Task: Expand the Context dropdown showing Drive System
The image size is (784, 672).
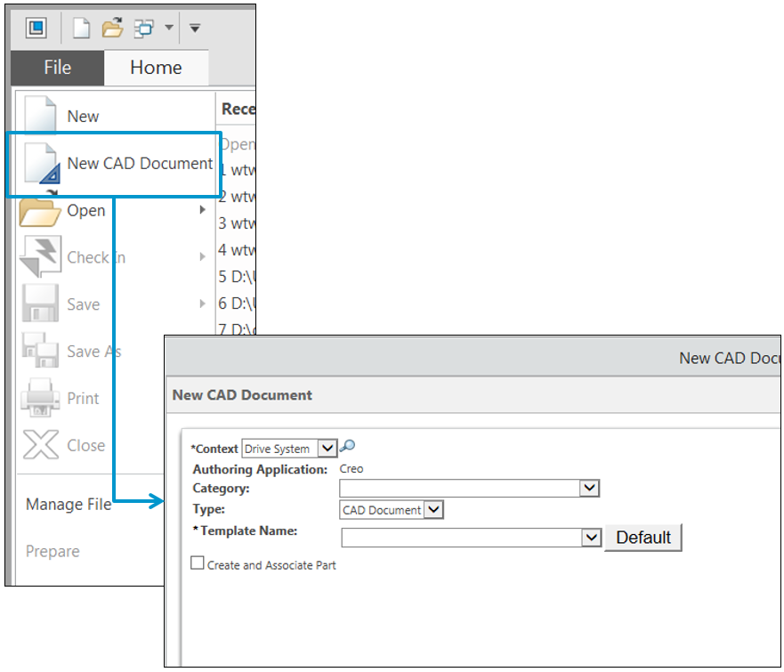Action: pos(327,449)
